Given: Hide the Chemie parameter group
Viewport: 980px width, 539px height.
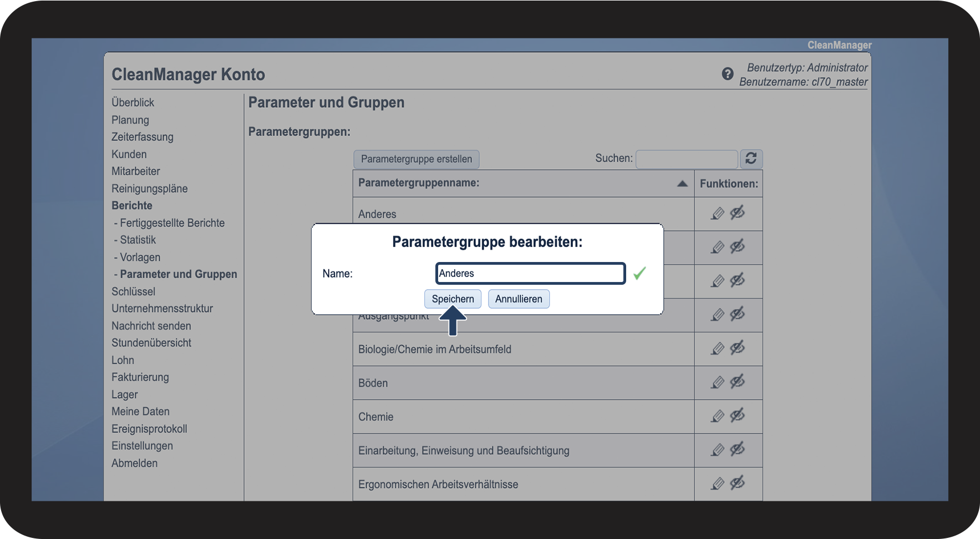Looking at the screenshot, I should (737, 416).
